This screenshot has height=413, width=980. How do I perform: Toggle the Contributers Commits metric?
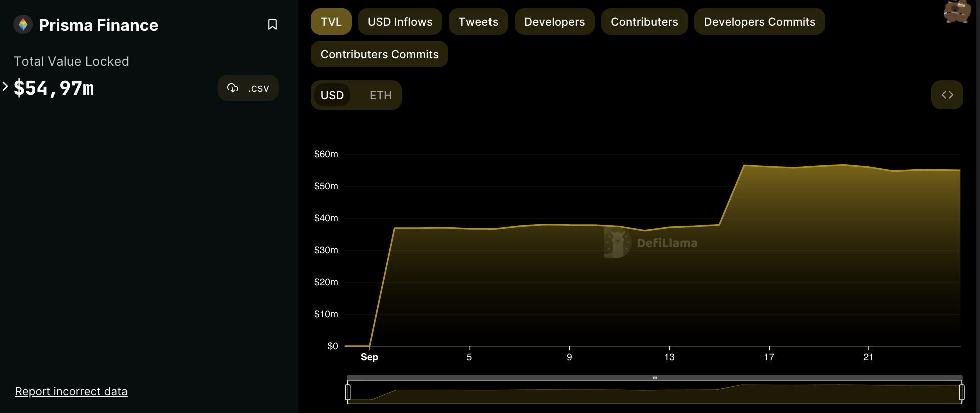pyautogui.click(x=379, y=54)
